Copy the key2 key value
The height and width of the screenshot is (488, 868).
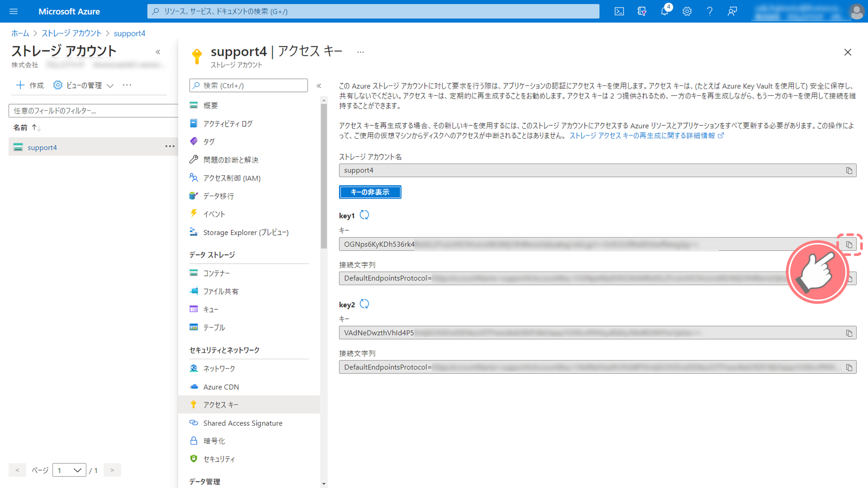pyautogui.click(x=849, y=333)
